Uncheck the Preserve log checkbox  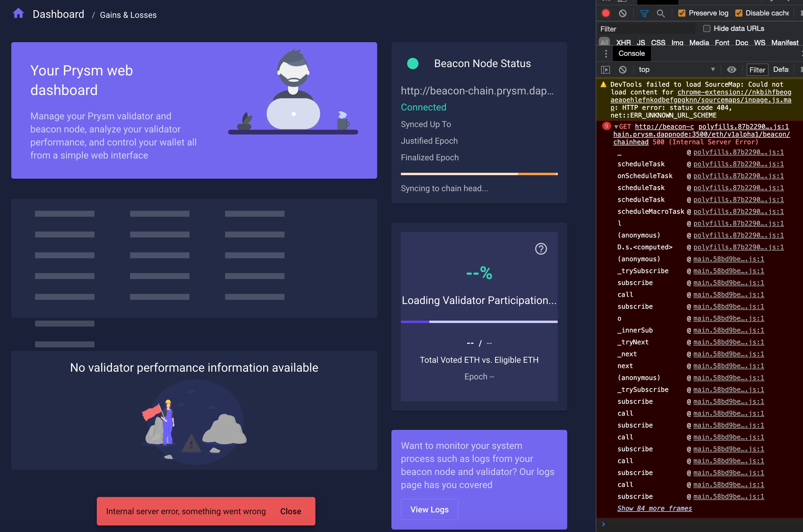coord(682,13)
